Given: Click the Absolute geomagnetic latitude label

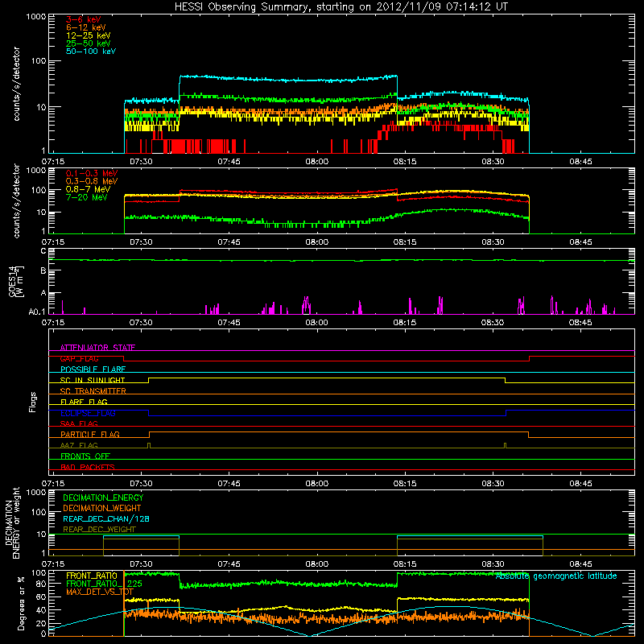Looking at the screenshot, I should pos(556,576).
